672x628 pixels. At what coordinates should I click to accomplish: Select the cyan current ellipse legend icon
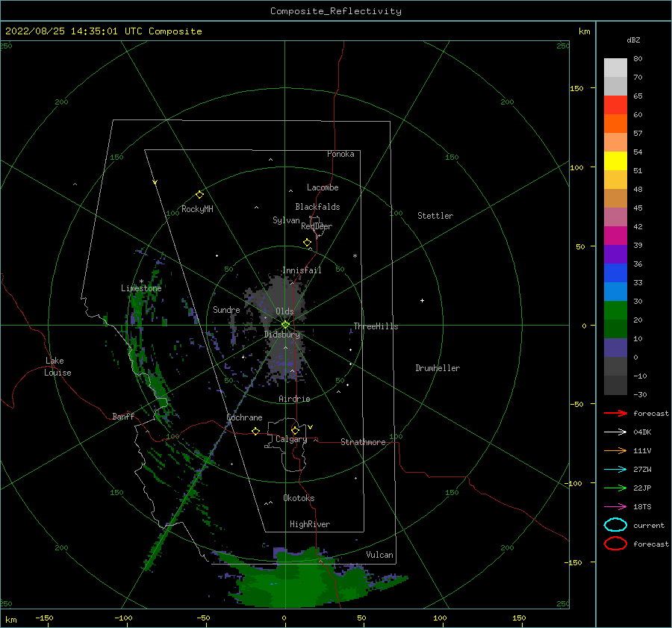pos(615,525)
